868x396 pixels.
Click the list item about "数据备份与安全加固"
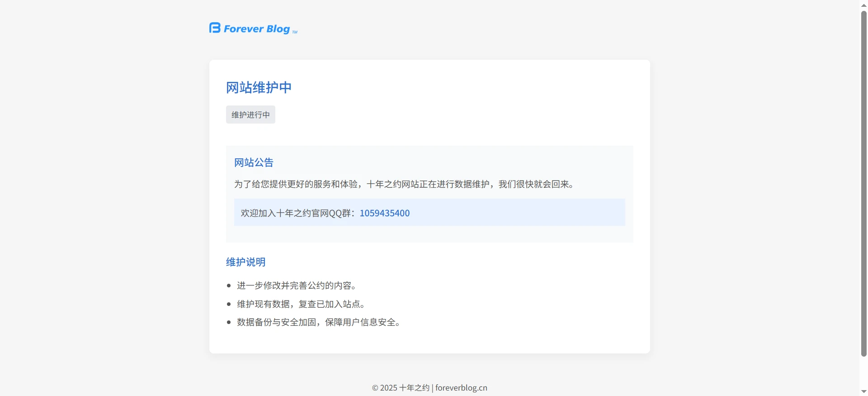click(x=319, y=322)
